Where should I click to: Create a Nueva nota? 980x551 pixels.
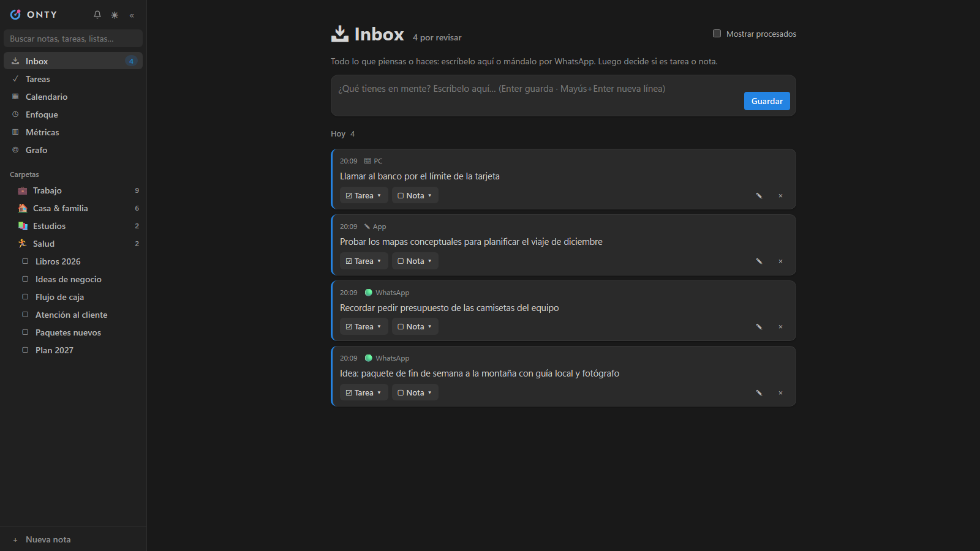pyautogui.click(x=73, y=539)
